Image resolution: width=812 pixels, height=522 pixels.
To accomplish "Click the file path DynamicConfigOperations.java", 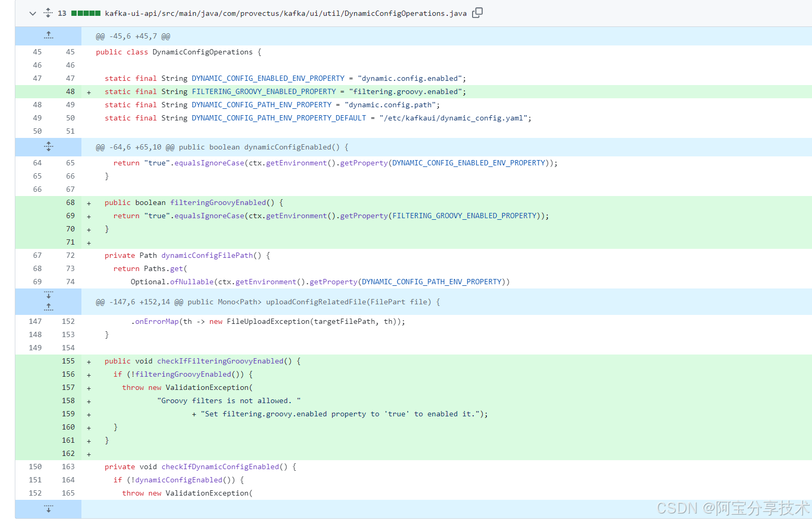I will (x=285, y=13).
